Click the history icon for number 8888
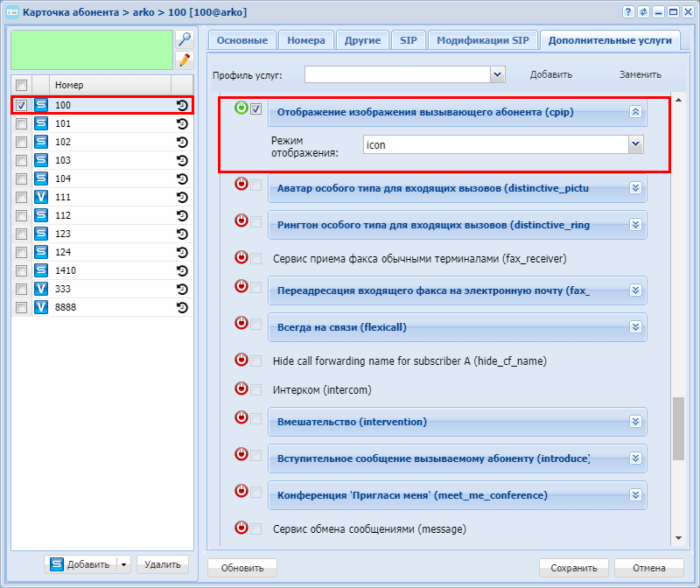The image size is (700, 588). point(182,307)
